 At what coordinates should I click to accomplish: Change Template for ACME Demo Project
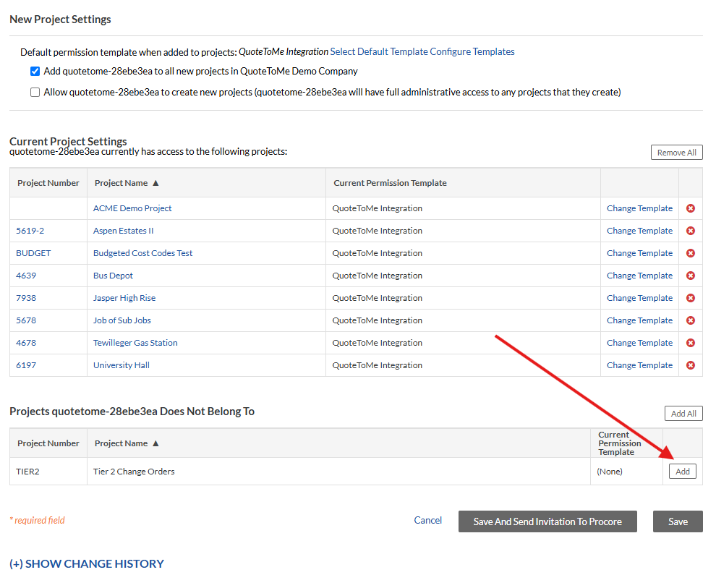click(x=639, y=208)
